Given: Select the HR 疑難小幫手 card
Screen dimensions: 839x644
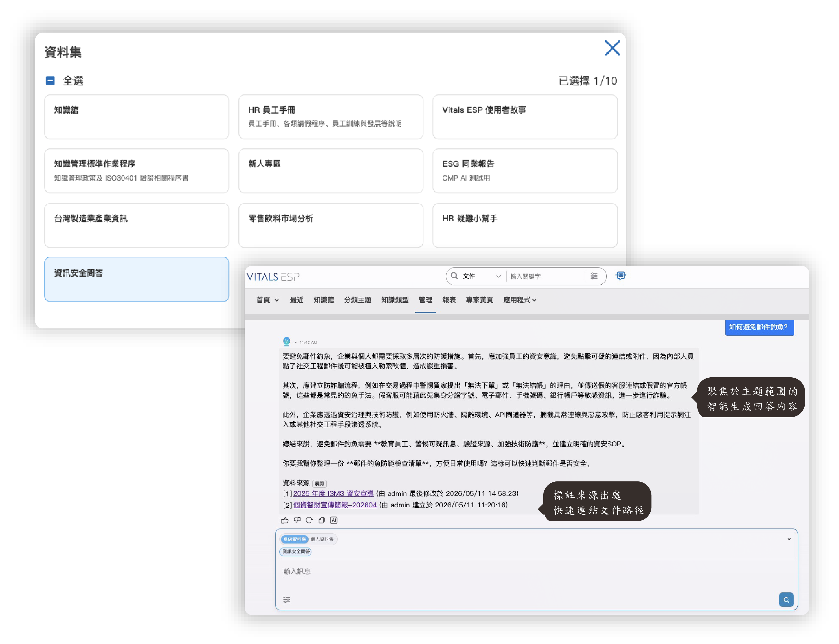Looking at the screenshot, I should [x=524, y=225].
